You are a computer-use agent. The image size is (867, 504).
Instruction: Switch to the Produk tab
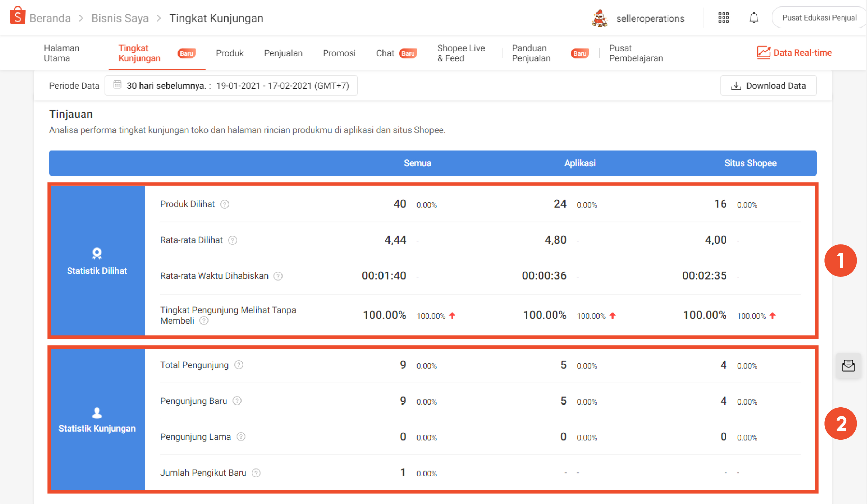(230, 53)
